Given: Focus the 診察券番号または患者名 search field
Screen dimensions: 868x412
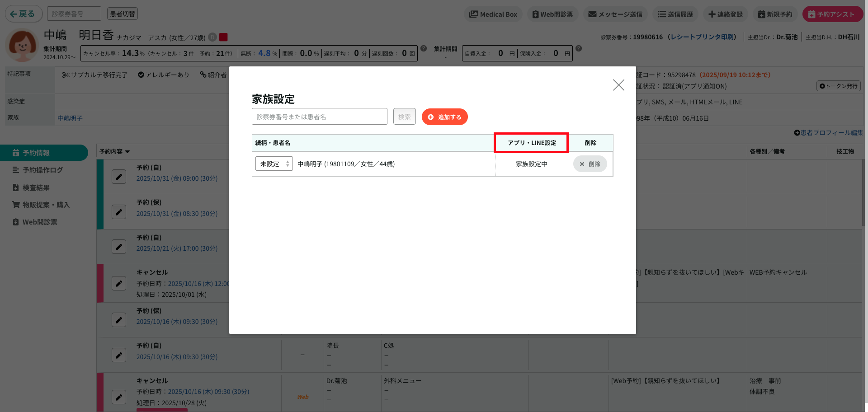Looking at the screenshot, I should [x=319, y=117].
